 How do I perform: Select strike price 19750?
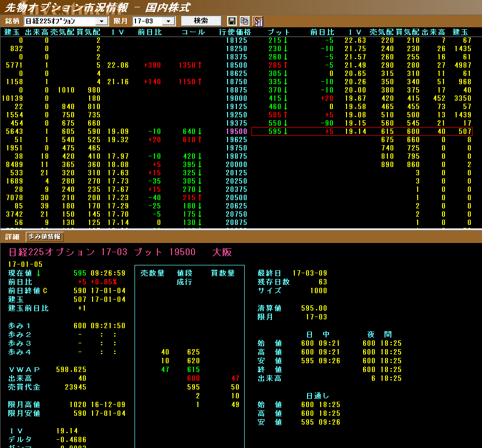pyautogui.click(x=236, y=148)
